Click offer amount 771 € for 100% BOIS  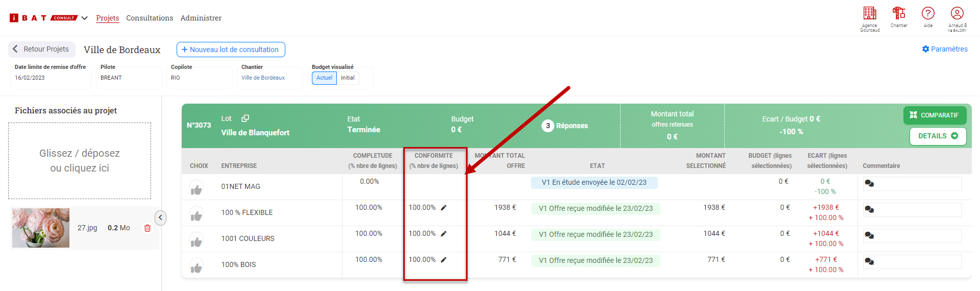507,259
